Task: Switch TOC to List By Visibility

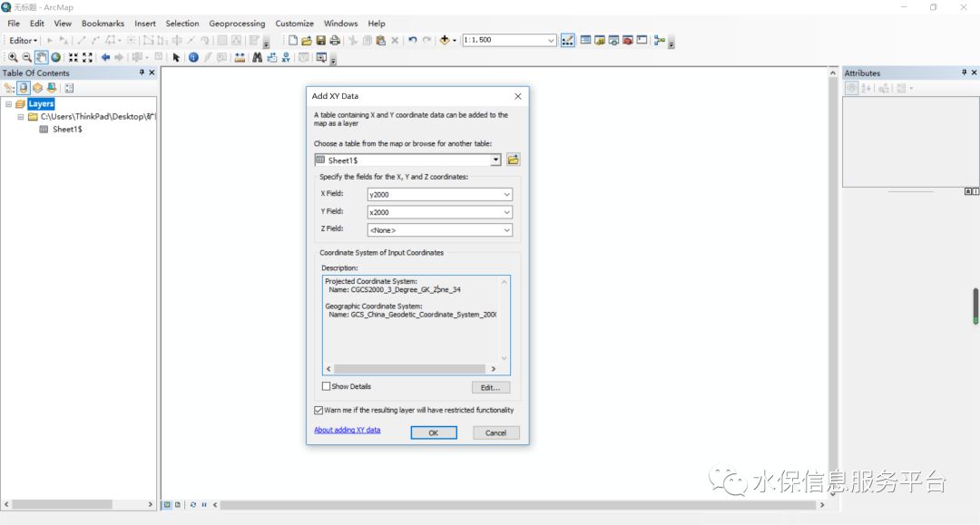Action: tap(37, 88)
